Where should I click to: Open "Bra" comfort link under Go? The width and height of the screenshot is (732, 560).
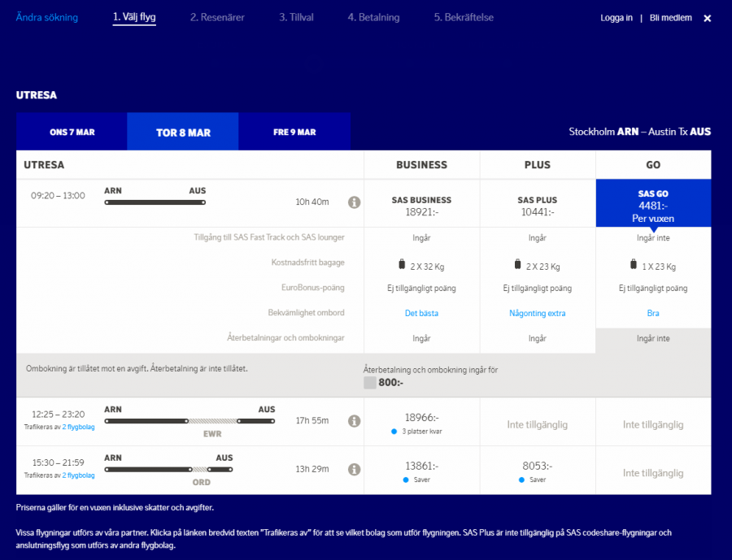point(653,313)
